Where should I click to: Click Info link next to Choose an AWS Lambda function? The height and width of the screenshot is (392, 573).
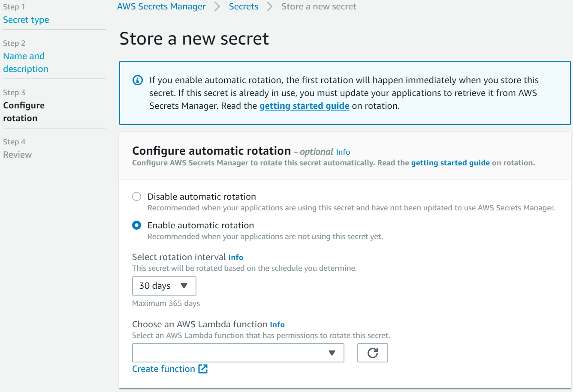[x=277, y=325]
